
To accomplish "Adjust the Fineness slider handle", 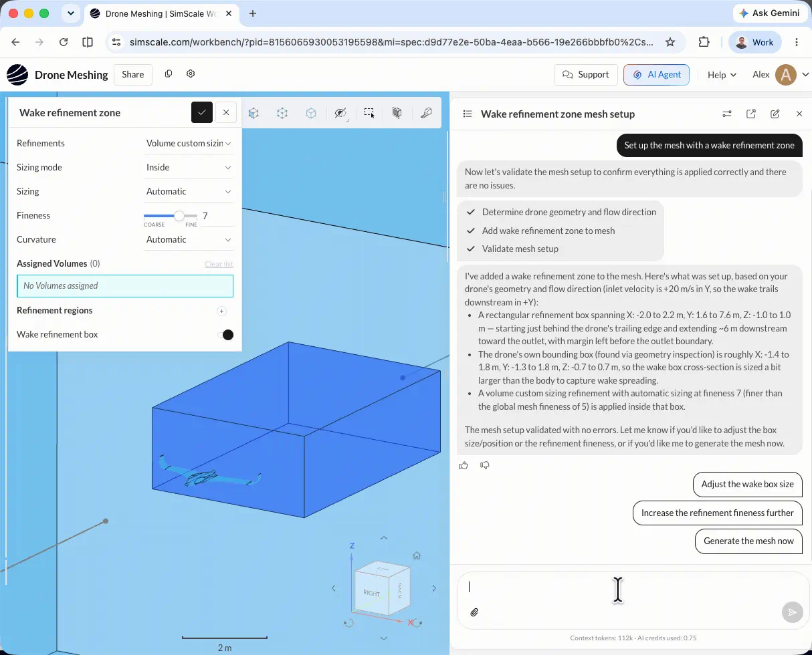I will (x=179, y=216).
